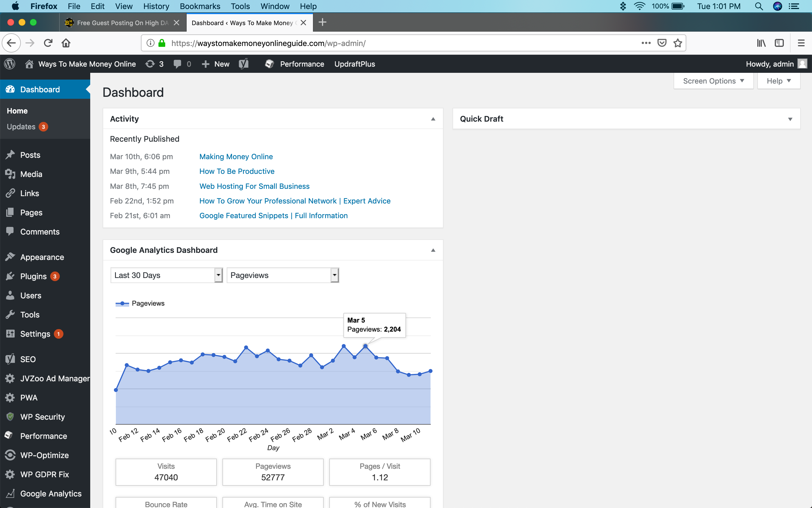The height and width of the screenshot is (508, 812).
Task: Click the site information icon in the address bar
Action: point(151,43)
